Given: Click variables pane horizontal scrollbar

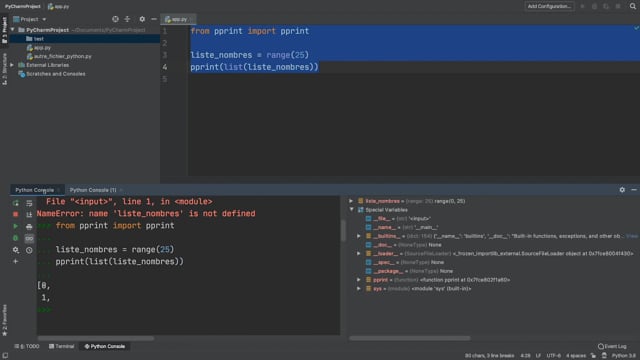Looking at the screenshot, I should point(410,338).
